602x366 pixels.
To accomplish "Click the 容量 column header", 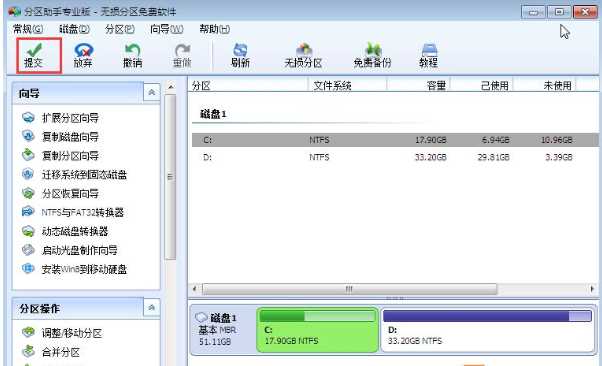I will 436,86.
